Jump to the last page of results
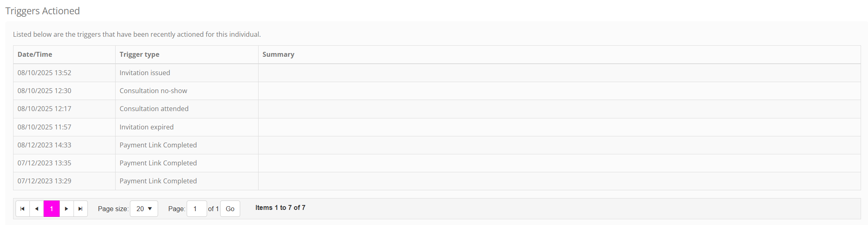The image size is (868, 225). click(80, 209)
